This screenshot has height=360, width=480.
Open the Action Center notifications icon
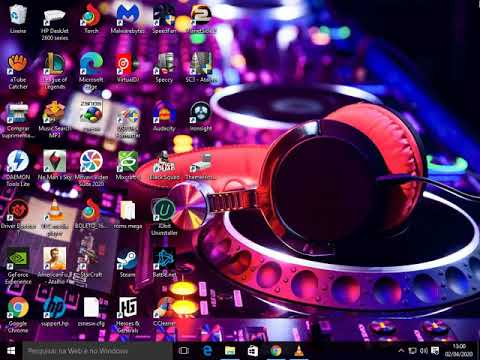pyautogui.click(x=435, y=351)
